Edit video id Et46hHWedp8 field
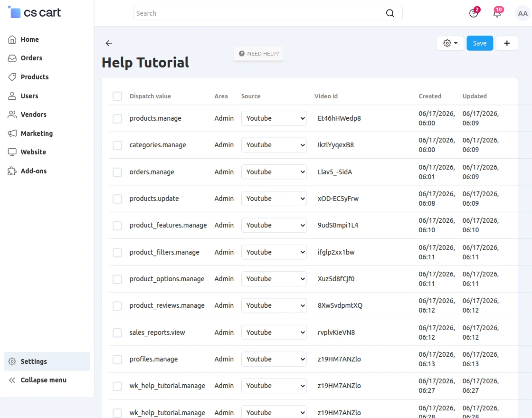This screenshot has width=532, height=418. pyautogui.click(x=364, y=118)
